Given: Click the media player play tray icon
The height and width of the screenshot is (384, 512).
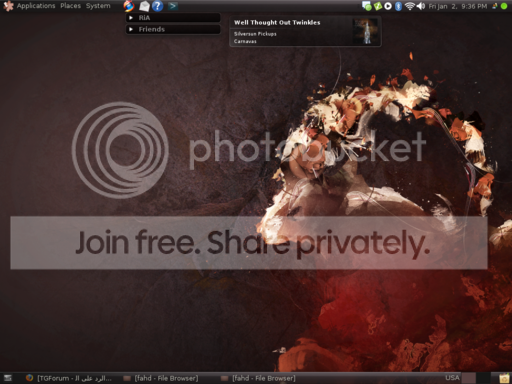Looking at the screenshot, I should [388, 6].
